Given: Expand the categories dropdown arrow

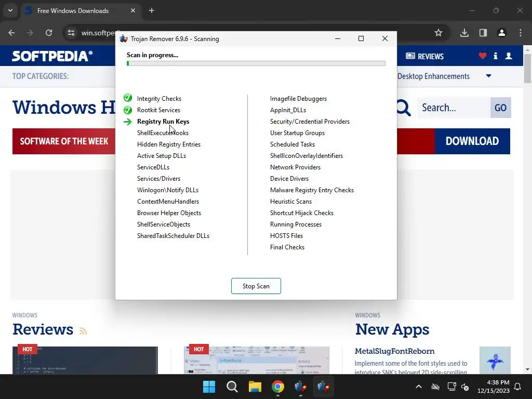Looking at the screenshot, I should click(488, 76).
